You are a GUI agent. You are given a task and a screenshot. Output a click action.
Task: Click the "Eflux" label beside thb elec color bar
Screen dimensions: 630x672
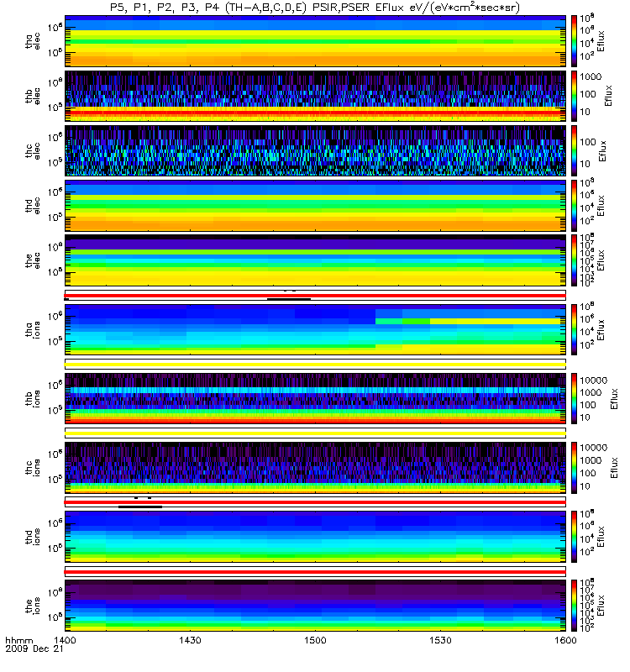[x=608, y=96]
